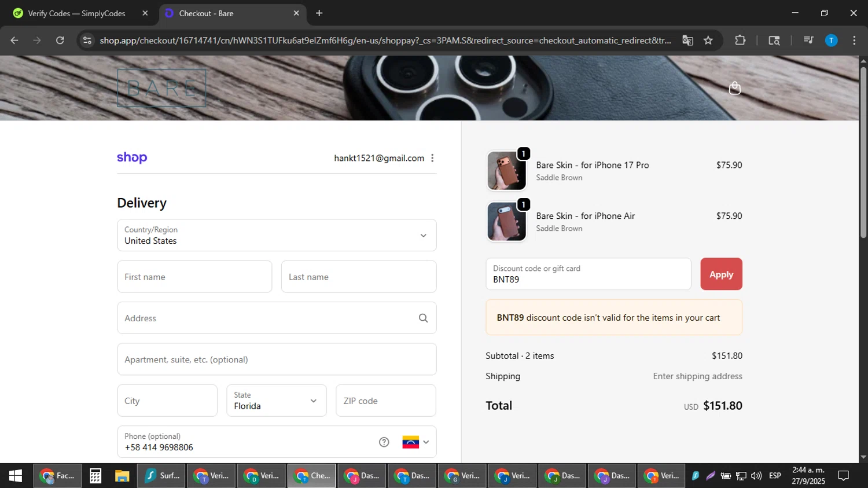Open the State dropdown showing Florida
868x488 pixels.
tap(277, 401)
